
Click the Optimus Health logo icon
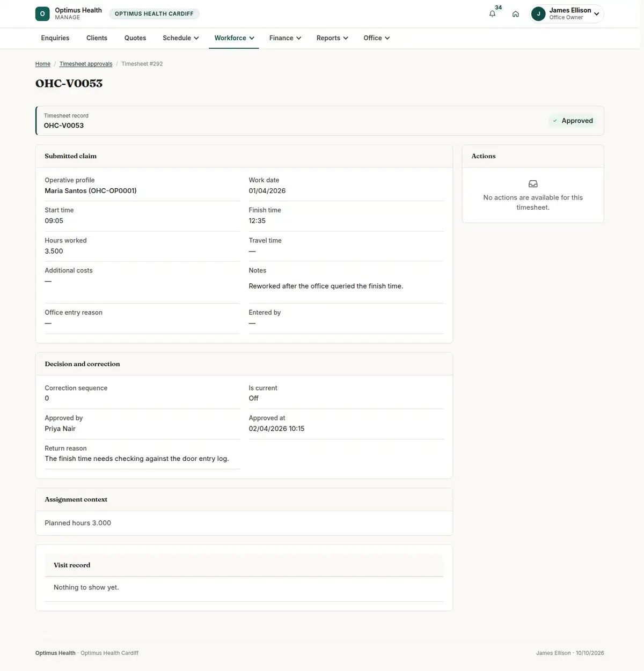click(42, 14)
